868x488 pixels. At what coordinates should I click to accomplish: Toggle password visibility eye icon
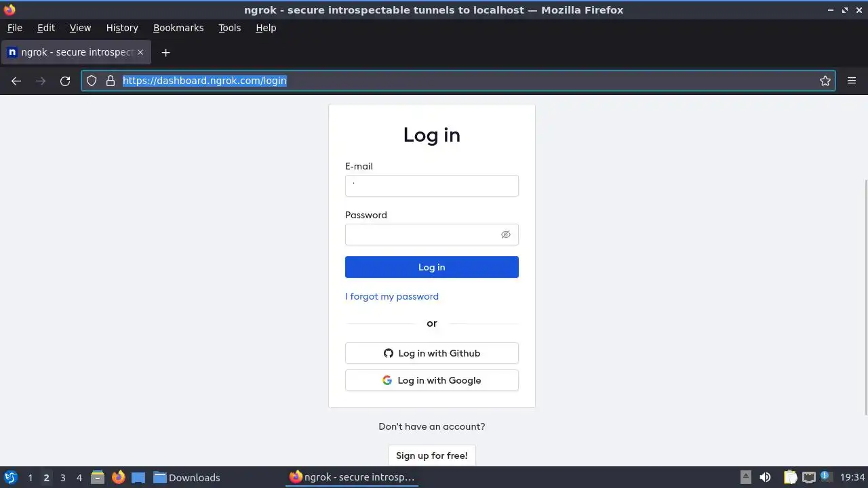pyautogui.click(x=505, y=235)
